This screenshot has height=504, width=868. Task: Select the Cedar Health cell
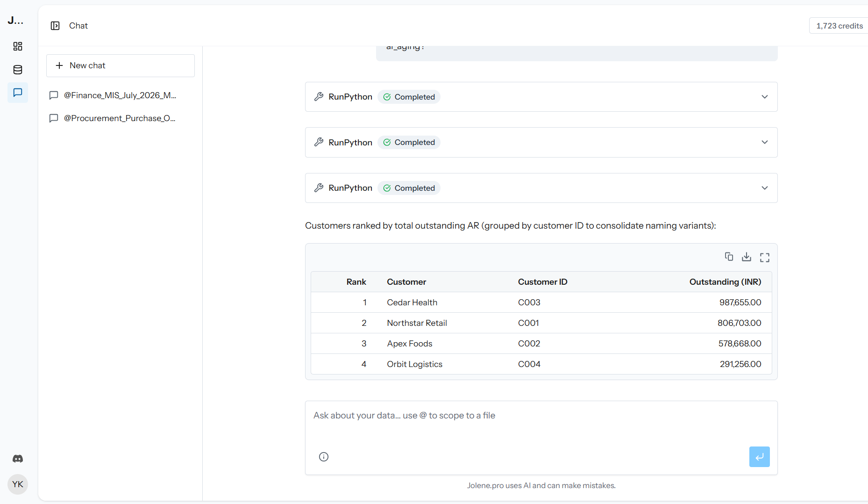pos(412,302)
